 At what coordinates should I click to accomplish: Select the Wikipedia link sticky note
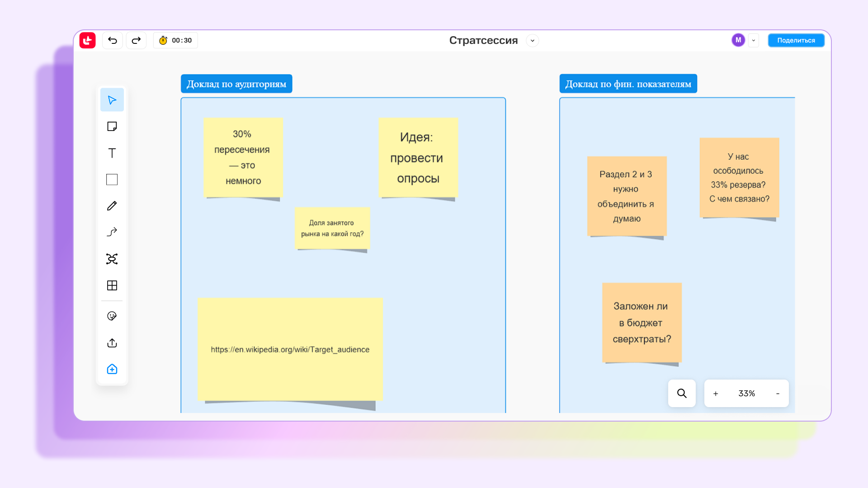click(290, 349)
